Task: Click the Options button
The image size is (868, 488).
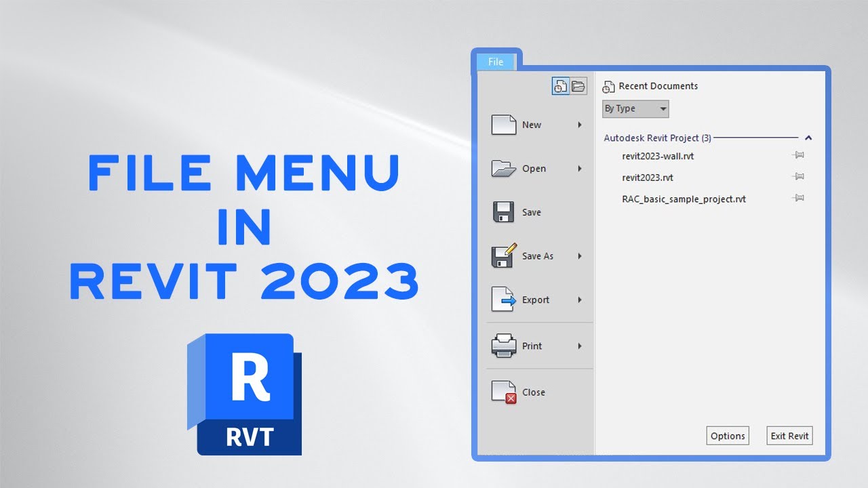Action: click(x=728, y=436)
